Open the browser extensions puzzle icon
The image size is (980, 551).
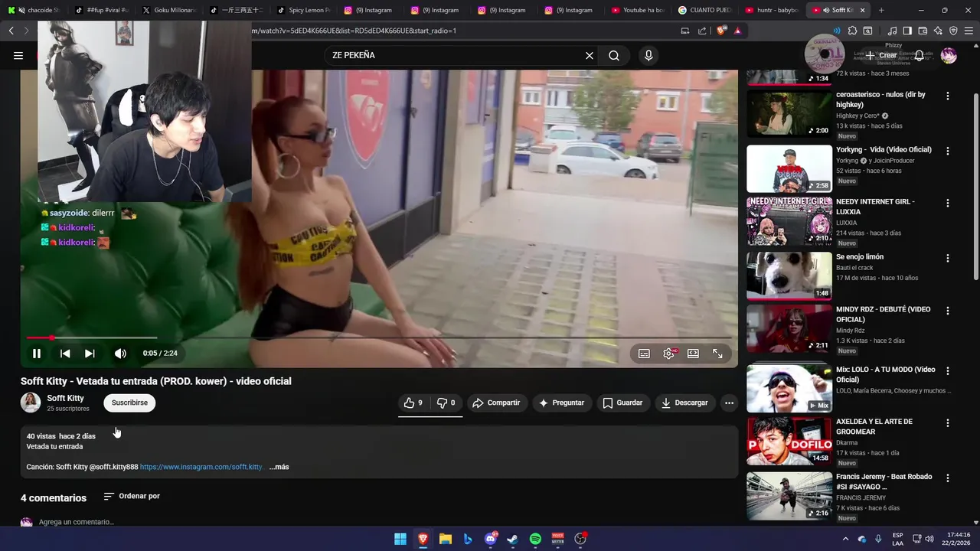[x=852, y=31]
